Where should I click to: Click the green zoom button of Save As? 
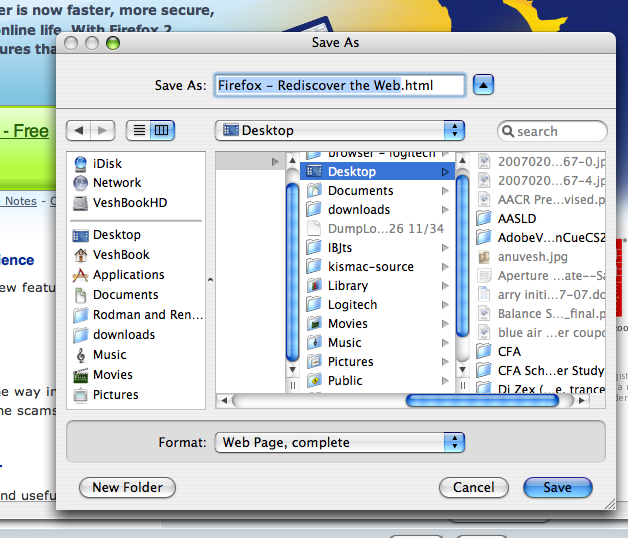coord(113,43)
